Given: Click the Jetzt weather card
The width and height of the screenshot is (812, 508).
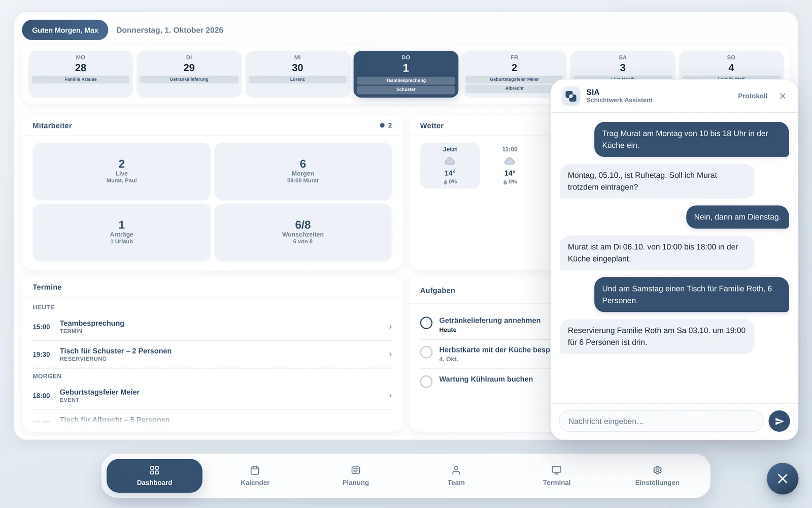Looking at the screenshot, I should (450, 166).
